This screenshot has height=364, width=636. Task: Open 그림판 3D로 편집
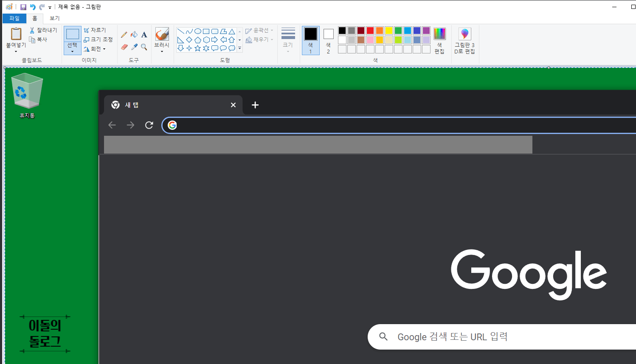[464, 41]
